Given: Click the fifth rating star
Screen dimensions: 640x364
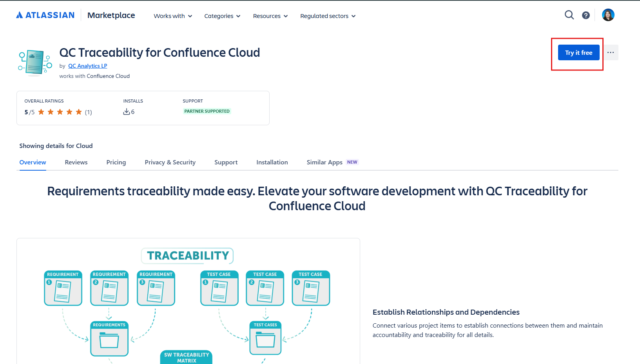Looking at the screenshot, I should coord(79,112).
